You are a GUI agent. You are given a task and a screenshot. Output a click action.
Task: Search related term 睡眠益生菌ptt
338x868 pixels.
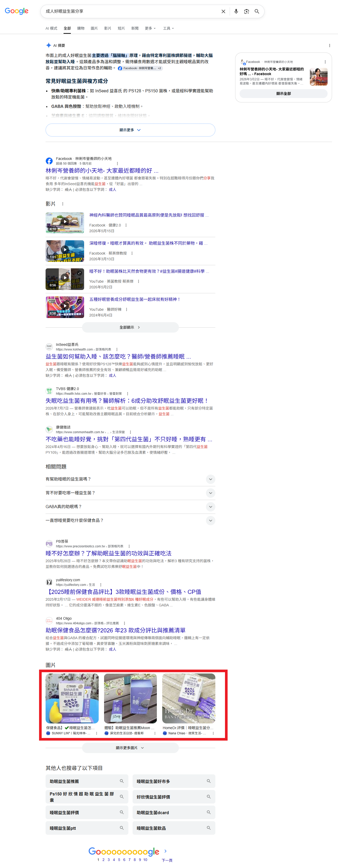[x=87, y=828]
